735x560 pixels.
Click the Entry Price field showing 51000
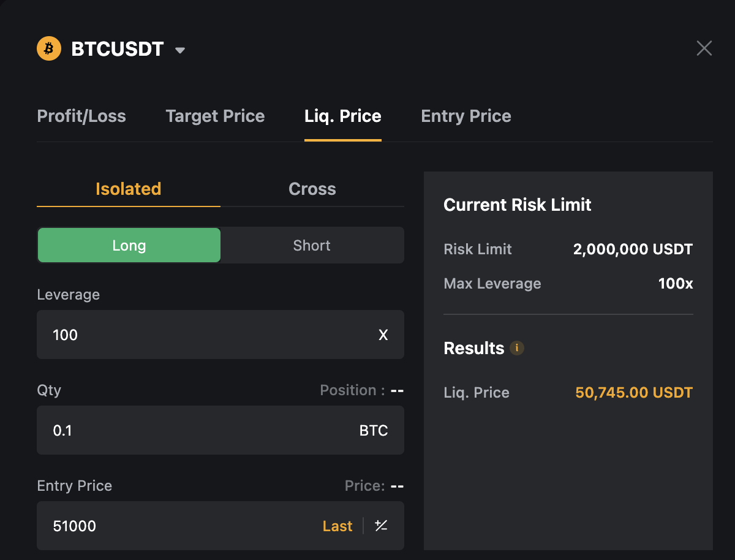pos(221,526)
